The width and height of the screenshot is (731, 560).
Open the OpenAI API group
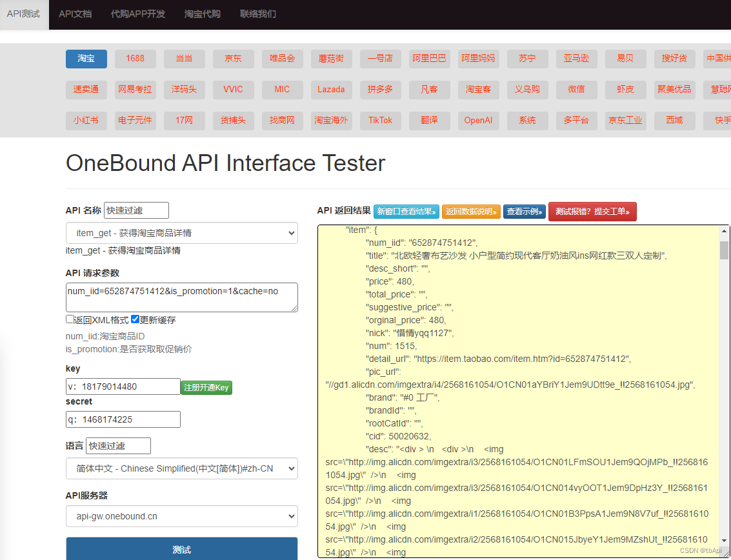coord(478,121)
